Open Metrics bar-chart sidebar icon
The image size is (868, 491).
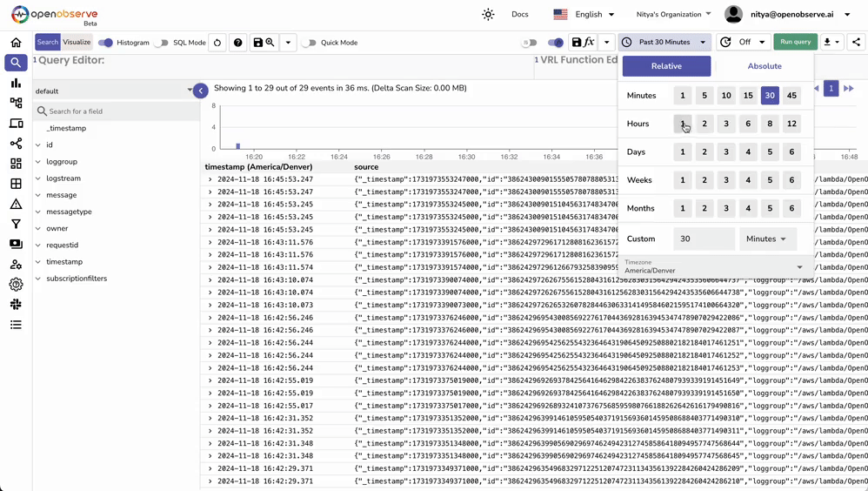click(16, 83)
